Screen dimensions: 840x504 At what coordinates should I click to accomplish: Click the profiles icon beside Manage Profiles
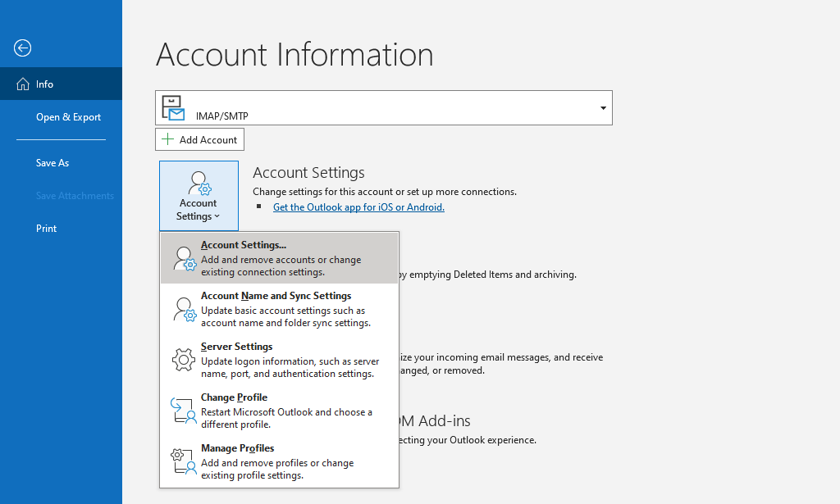183,461
